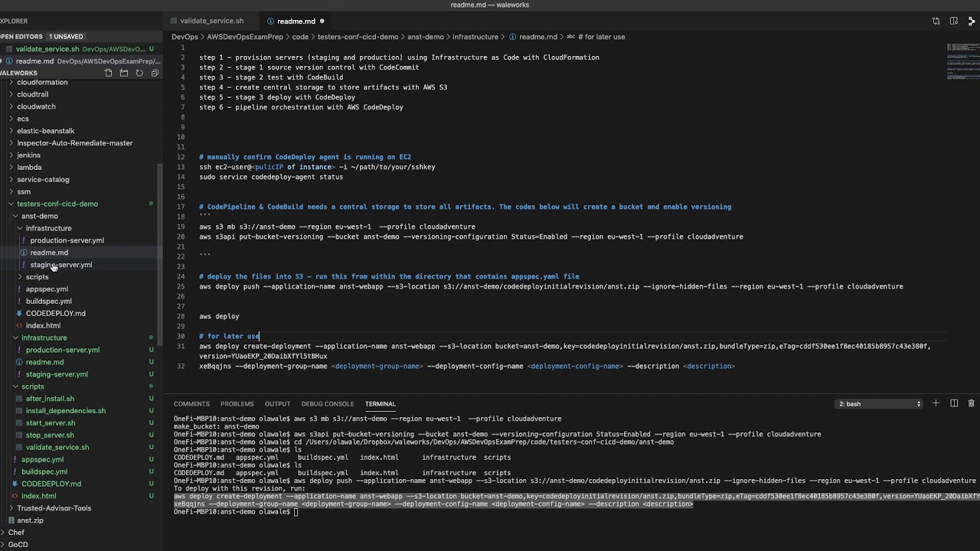This screenshot has height=551, width=980.
Task: Expand the service-catalog folder
Action: [43, 179]
